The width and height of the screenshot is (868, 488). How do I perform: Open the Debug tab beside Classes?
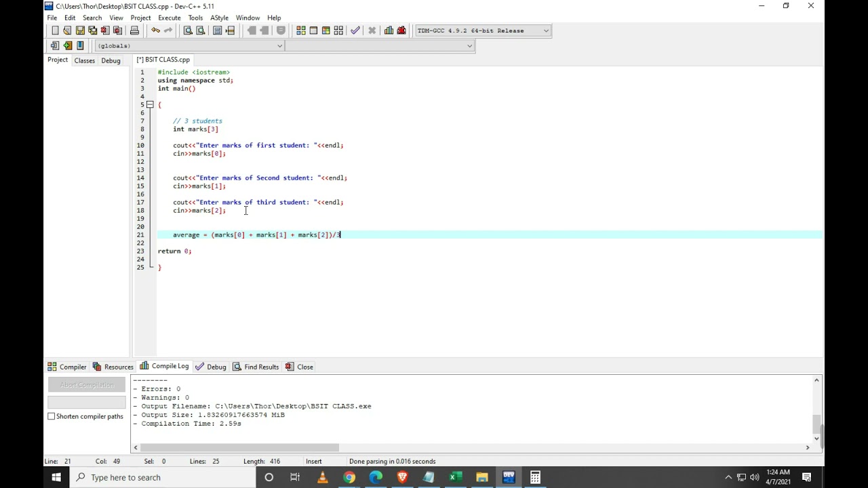pyautogui.click(x=111, y=60)
